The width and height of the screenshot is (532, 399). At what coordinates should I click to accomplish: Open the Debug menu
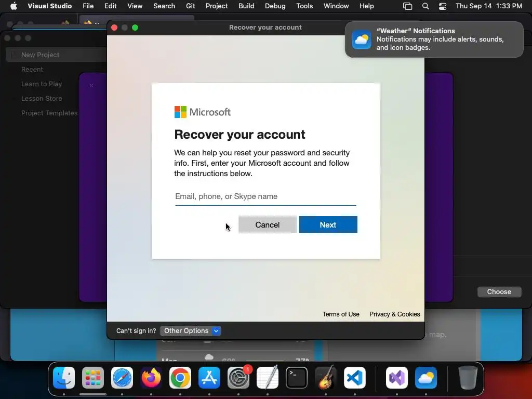tap(275, 6)
